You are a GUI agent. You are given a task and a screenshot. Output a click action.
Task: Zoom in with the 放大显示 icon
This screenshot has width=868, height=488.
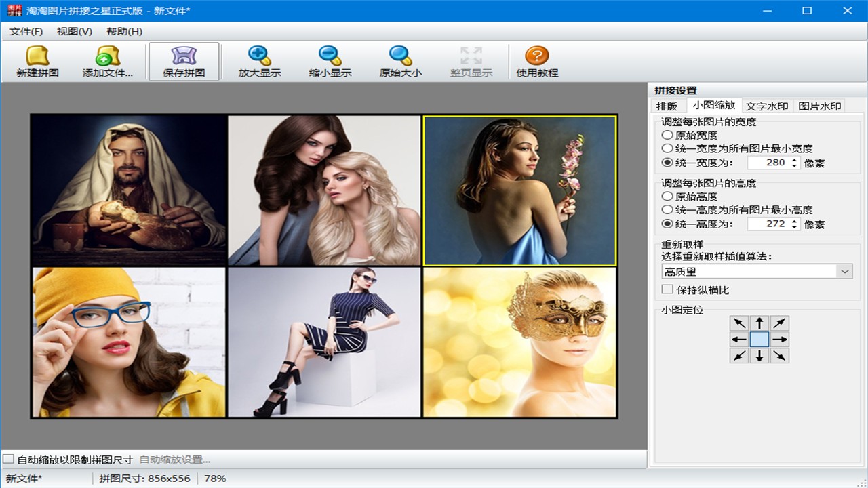pos(260,56)
